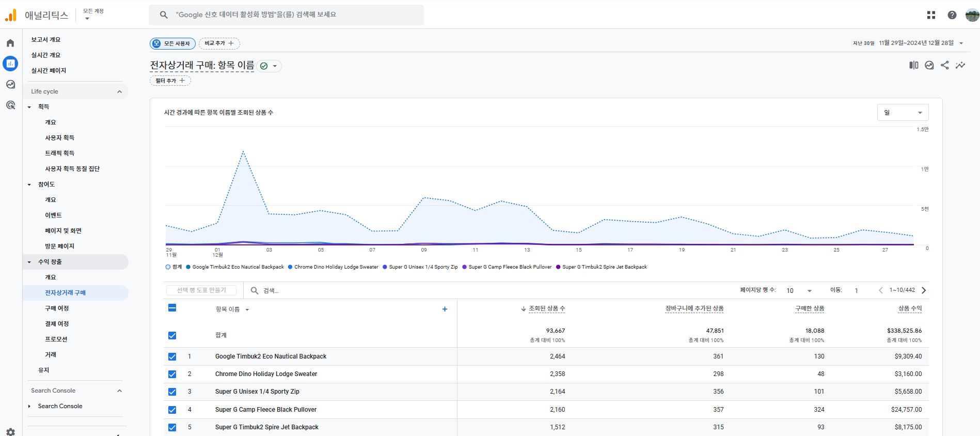Click Super G Camp Fleece Black Pullover legend dot
The image size is (980, 436).
pos(465,267)
